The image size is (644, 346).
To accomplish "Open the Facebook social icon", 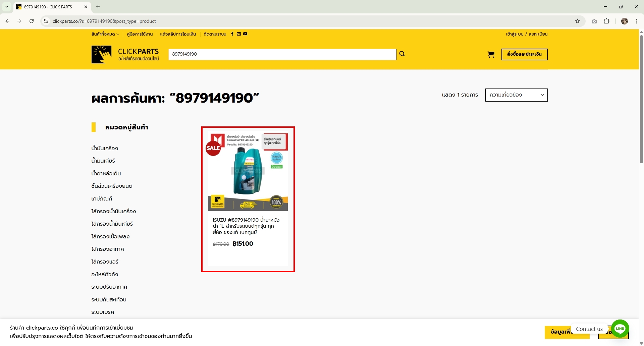I will pos(232,34).
